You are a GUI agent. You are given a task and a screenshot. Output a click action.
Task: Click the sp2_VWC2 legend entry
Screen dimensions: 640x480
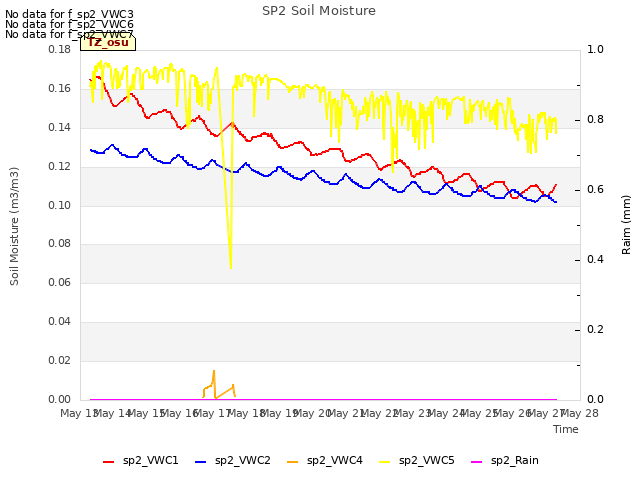coord(233,460)
